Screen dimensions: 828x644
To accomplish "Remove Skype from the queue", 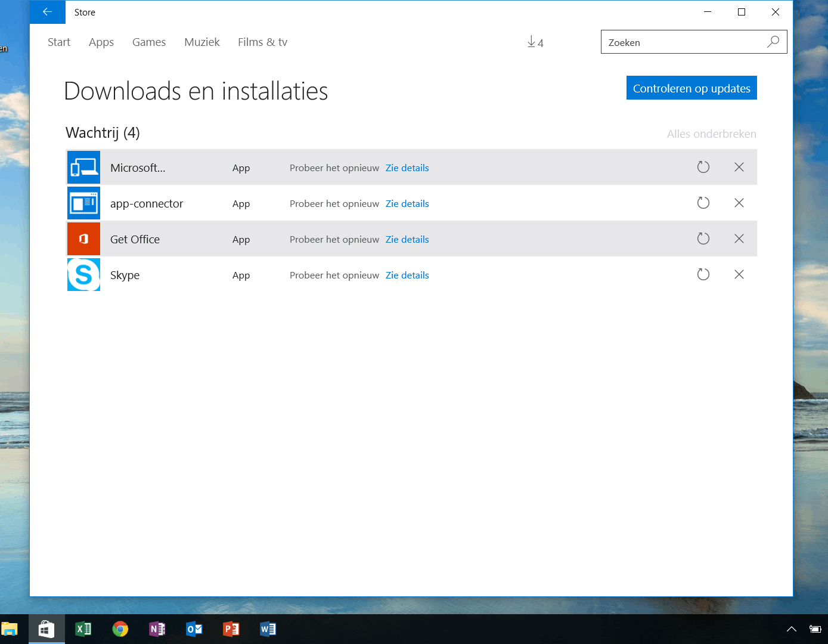I will click(739, 274).
